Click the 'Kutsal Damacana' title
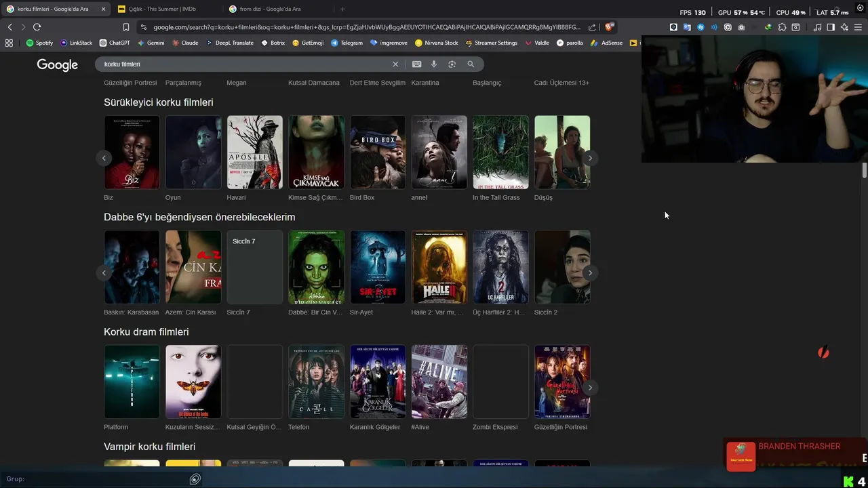The image size is (868, 488). click(x=314, y=83)
